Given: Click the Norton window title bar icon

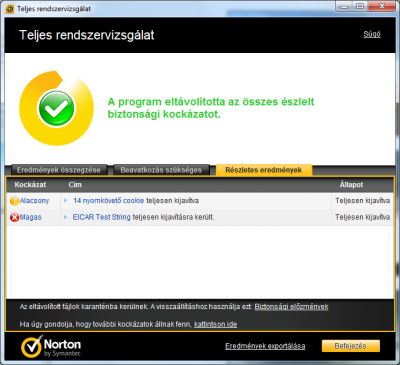Looking at the screenshot, I should 10,9.
